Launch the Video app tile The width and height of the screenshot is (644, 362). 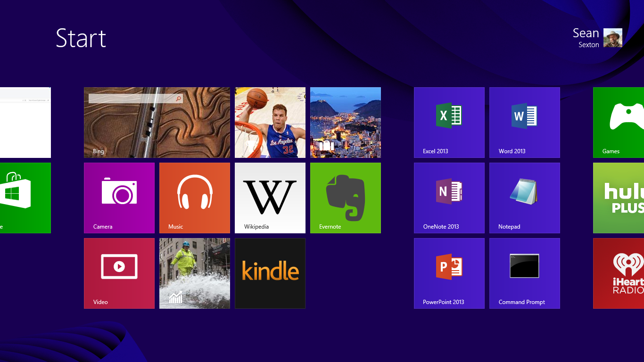pyautogui.click(x=119, y=273)
